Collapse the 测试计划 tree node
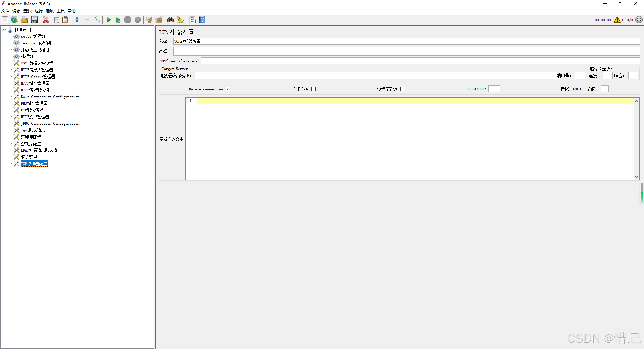 pyautogui.click(x=4, y=30)
